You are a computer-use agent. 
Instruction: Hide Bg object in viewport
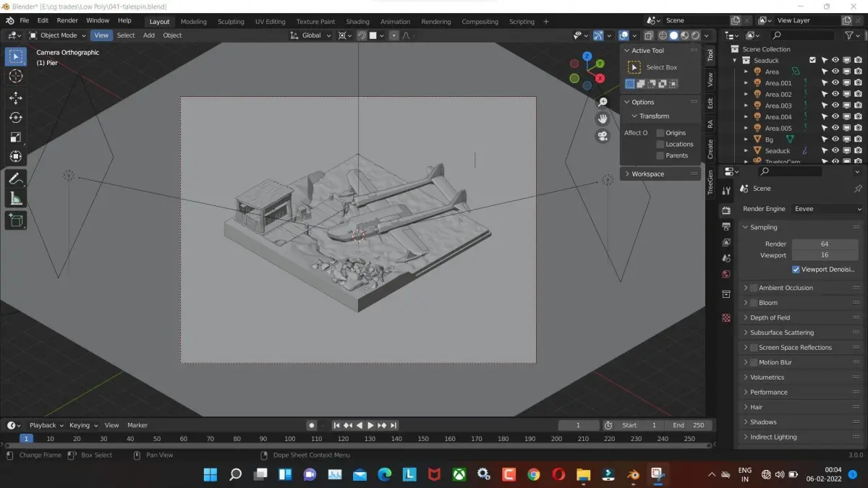pos(835,140)
